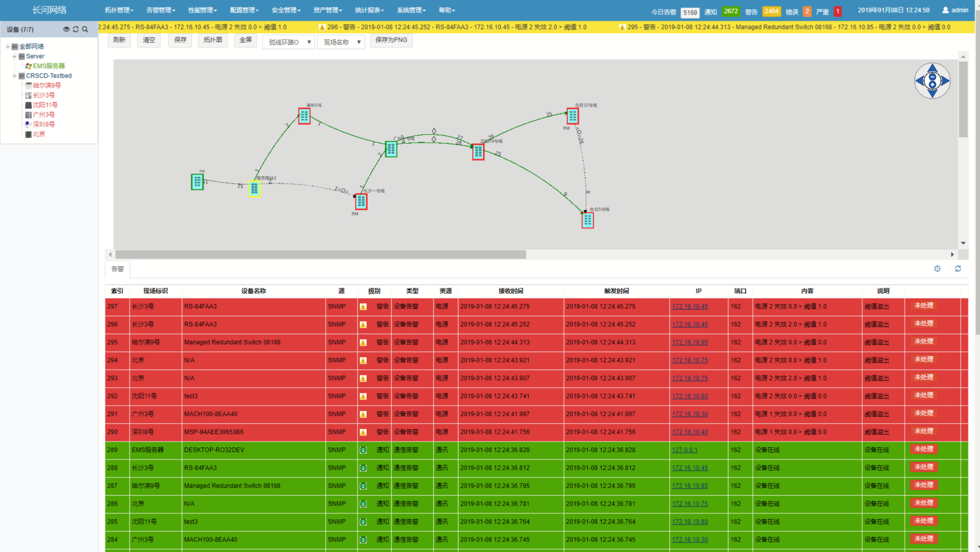Click the topology horizontal scrollbar
This screenshot has width=980, height=552.
pos(321,255)
